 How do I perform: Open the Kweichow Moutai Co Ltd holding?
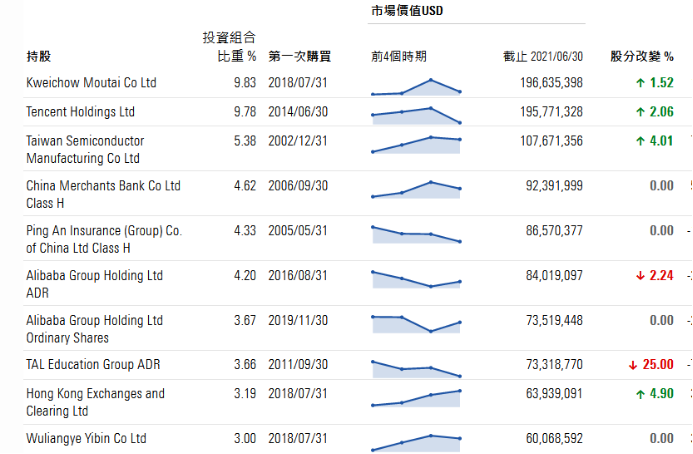pyautogui.click(x=91, y=83)
